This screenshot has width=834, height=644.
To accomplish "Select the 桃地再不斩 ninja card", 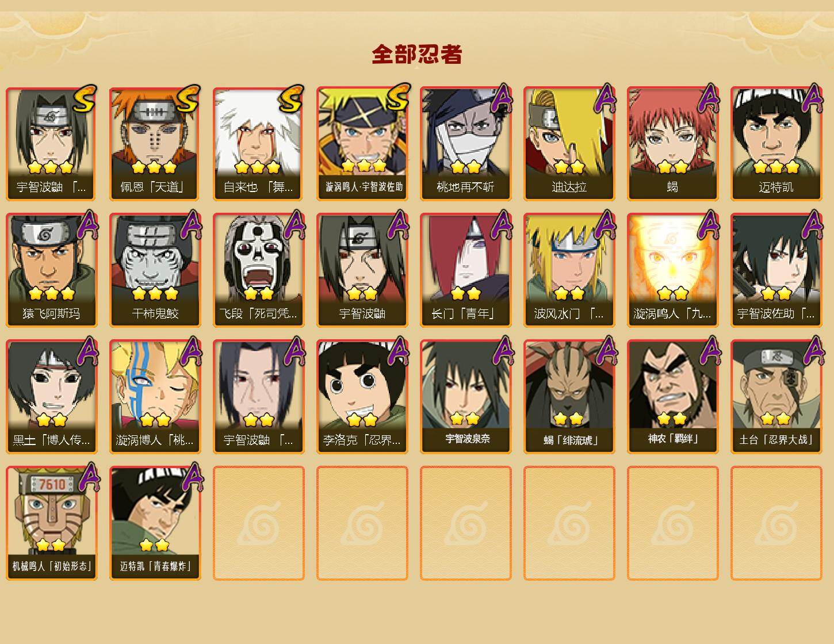I will pyautogui.click(x=466, y=144).
